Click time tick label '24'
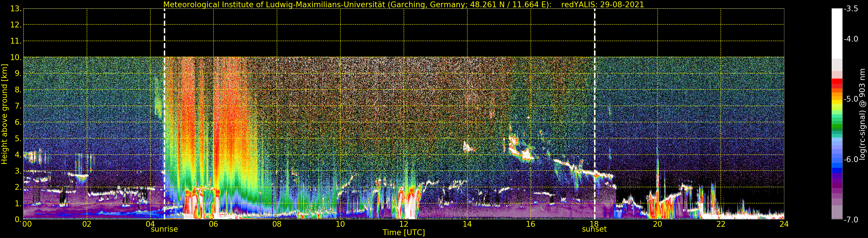This screenshot has height=238, width=868. (x=784, y=224)
